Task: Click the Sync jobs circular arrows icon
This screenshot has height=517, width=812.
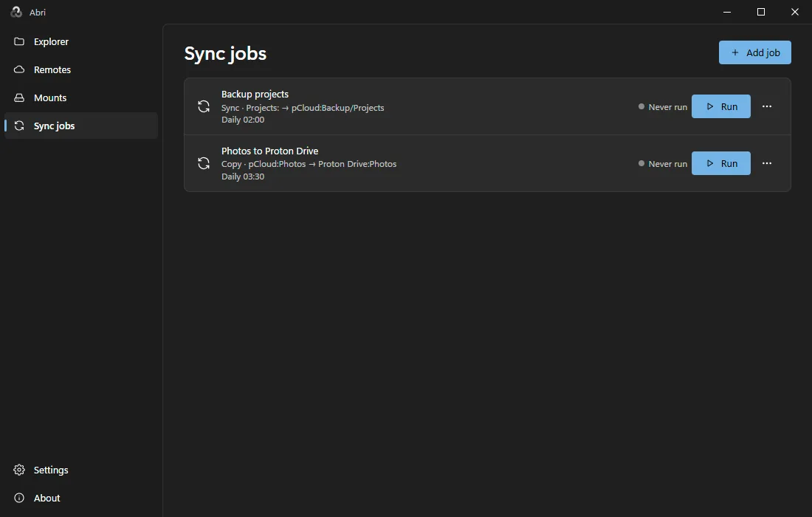Action: point(19,126)
